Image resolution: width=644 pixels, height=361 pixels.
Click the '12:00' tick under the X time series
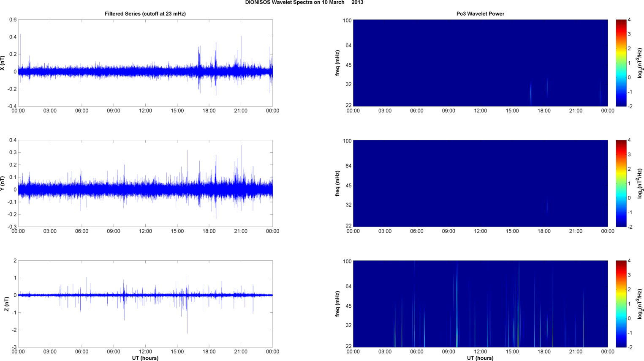(145, 111)
